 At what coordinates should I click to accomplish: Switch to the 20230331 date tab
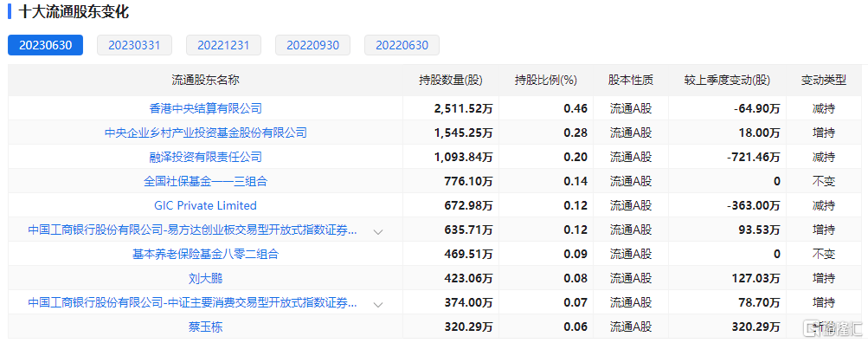pos(134,45)
